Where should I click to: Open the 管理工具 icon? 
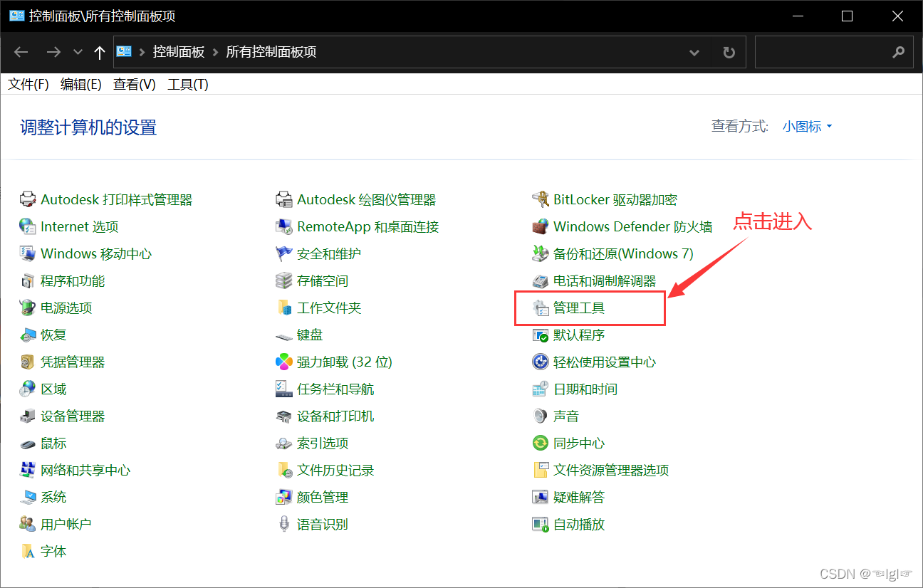pyautogui.click(x=541, y=308)
